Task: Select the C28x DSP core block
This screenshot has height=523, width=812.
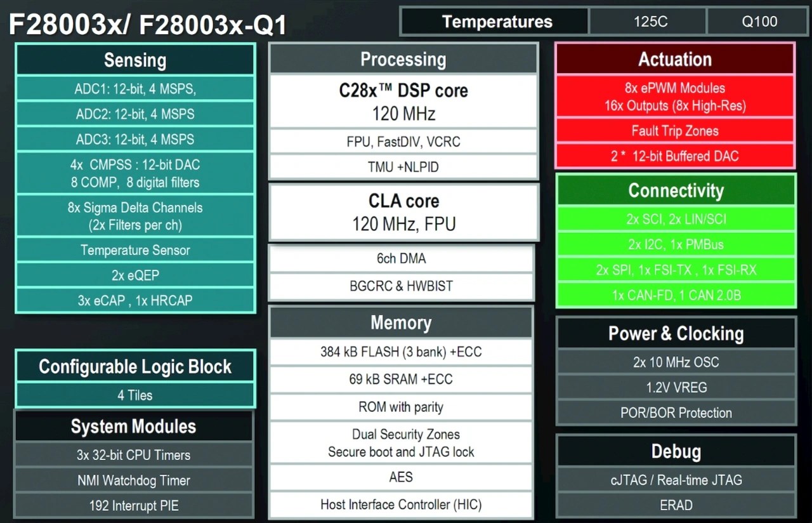Action: pos(403,102)
